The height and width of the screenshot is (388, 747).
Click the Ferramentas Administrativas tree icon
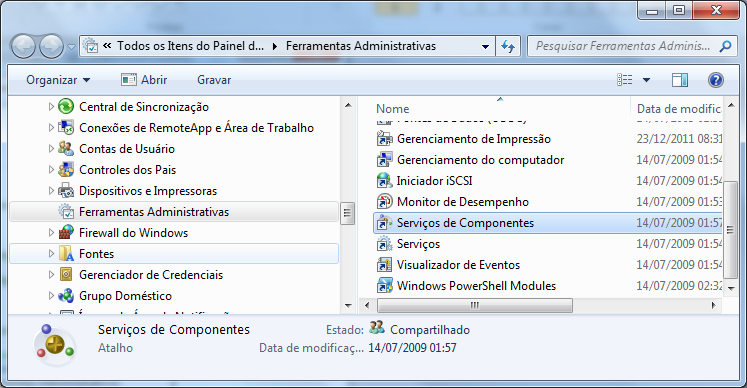tap(66, 212)
